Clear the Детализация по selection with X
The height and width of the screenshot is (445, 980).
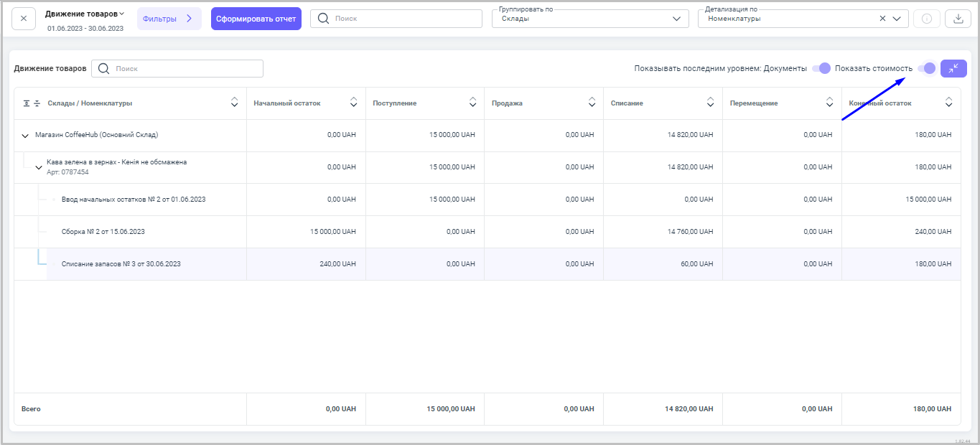pos(882,19)
